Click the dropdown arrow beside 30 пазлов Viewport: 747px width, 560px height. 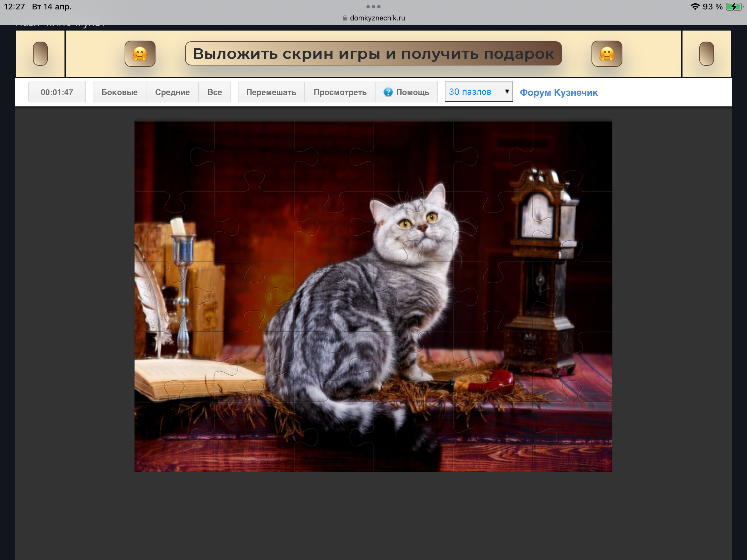pyautogui.click(x=507, y=91)
